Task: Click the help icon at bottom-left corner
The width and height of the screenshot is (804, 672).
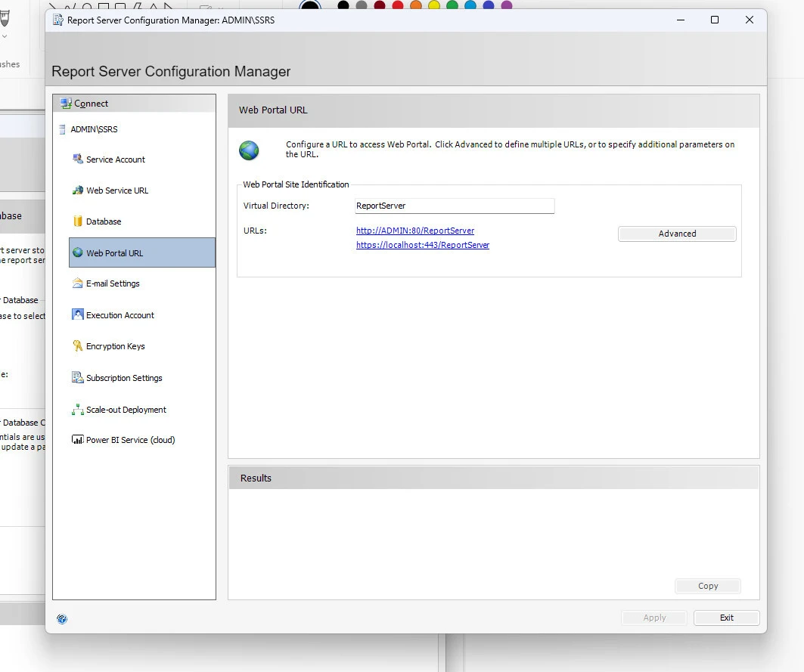Action: click(x=62, y=619)
